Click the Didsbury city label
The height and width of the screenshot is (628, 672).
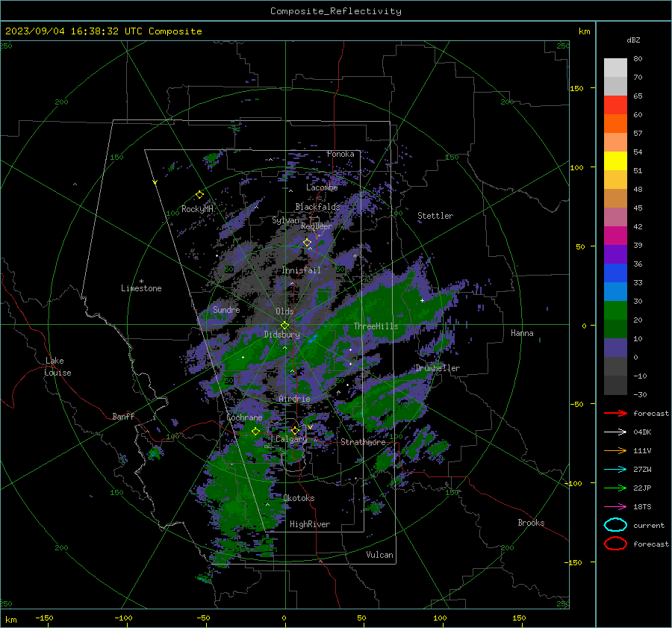pyautogui.click(x=282, y=335)
